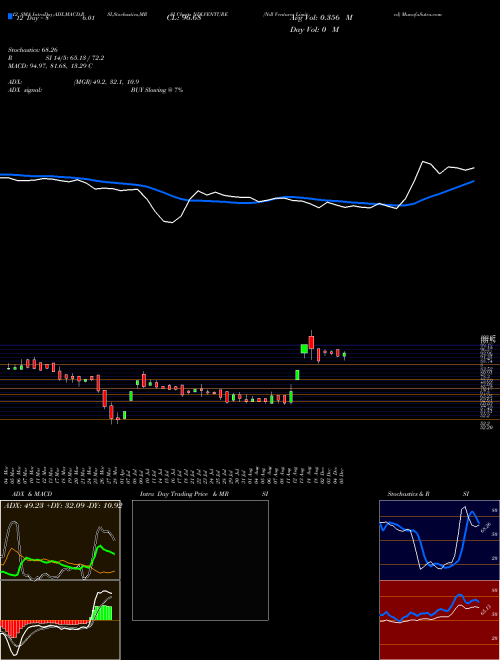Viewport: 500px width, 660px height.
Task: Click the tallest red candle at the price peak
Action: coord(311,342)
